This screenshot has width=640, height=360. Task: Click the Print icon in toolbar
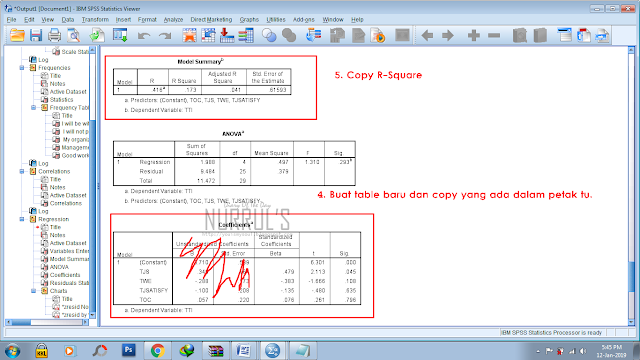click(x=54, y=36)
